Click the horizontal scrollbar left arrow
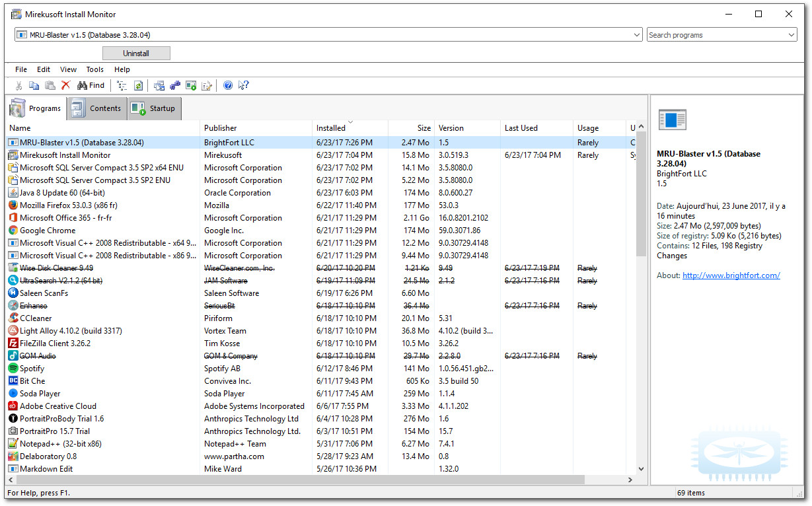The image size is (812, 506). (12, 480)
